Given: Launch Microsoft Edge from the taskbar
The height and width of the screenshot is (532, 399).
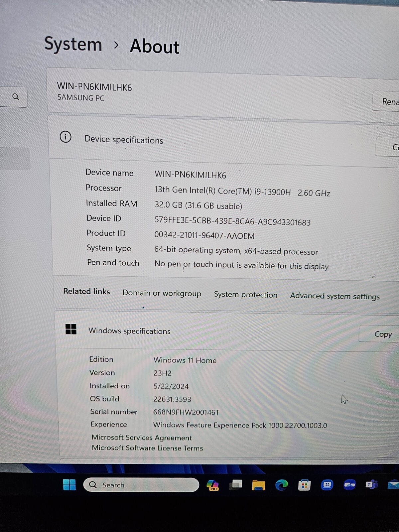Looking at the screenshot, I should (x=281, y=485).
